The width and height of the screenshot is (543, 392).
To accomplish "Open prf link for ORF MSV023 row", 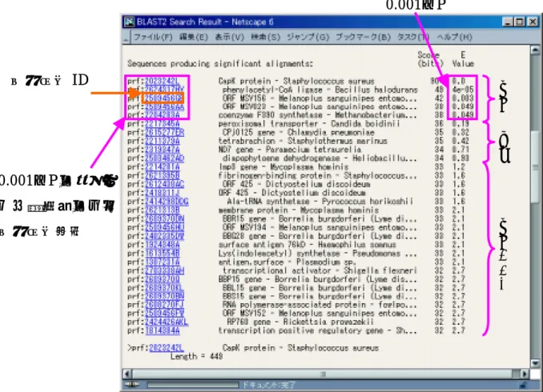I will pos(164,107).
